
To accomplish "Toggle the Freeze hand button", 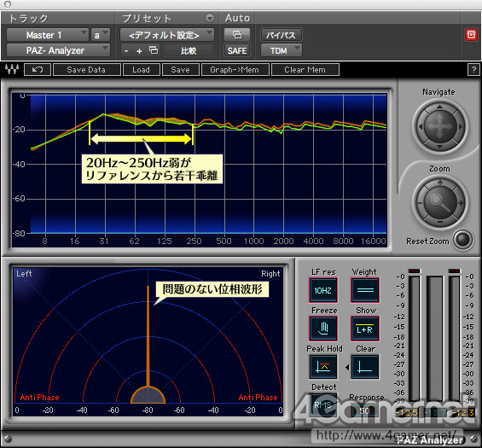I will (x=323, y=329).
